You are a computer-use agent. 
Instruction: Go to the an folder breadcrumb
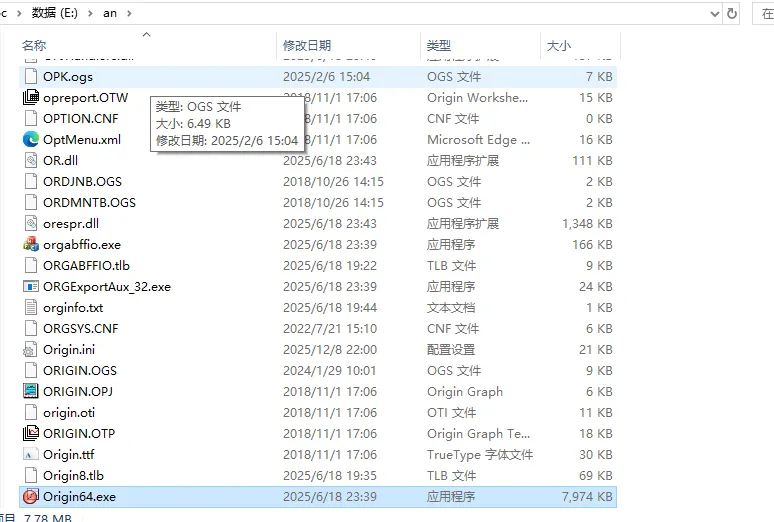click(x=110, y=13)
